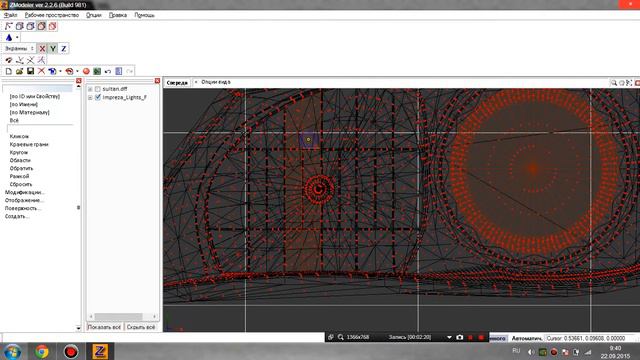Choose the Кругом selection command
This screenshot has width=640, height=360.
(x=19, y=152)
